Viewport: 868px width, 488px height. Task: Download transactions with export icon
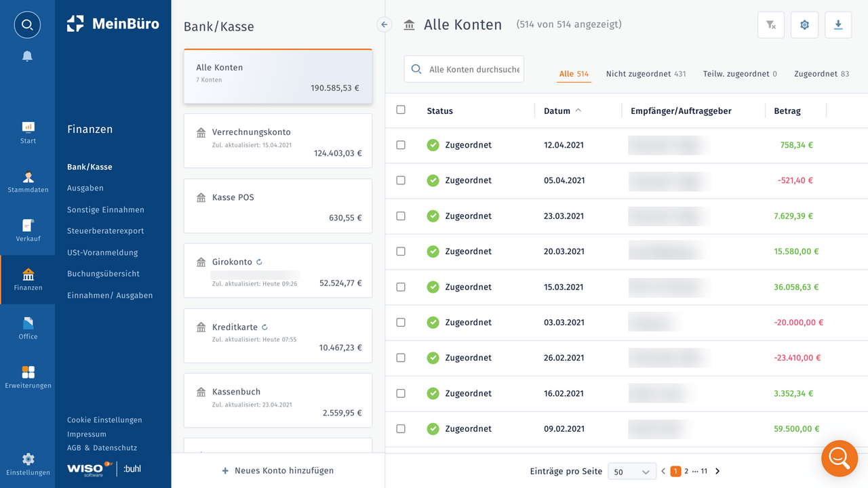click(x=838, y=25)
